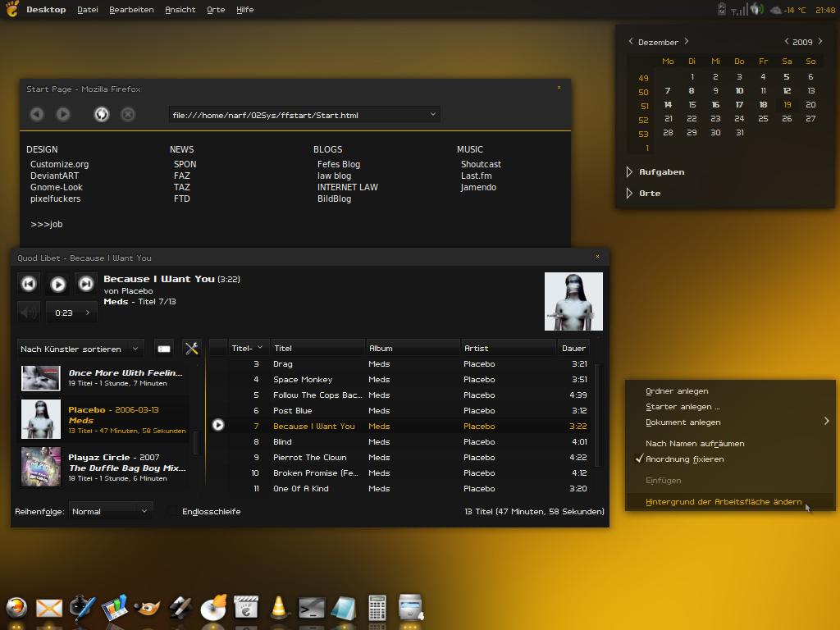This screenshot has height=630, width=840.
Task: Open the volume control in Quod Libet
Action: [x=29, y=313]
